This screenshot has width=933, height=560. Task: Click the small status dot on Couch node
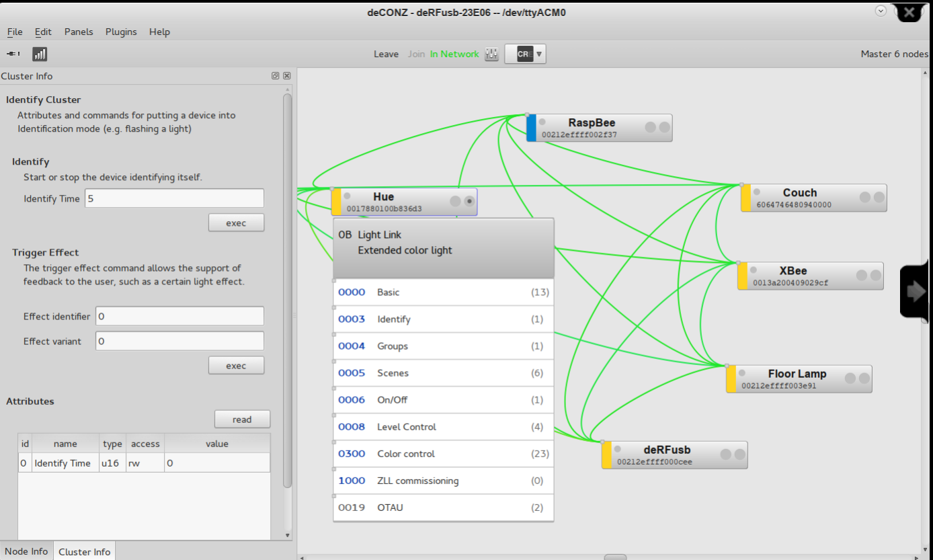756,192
